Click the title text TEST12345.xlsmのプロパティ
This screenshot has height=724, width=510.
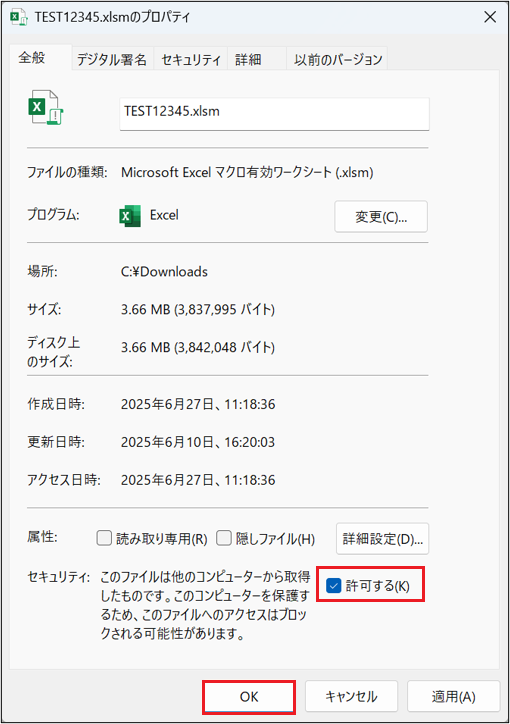[x=112, y=18]
